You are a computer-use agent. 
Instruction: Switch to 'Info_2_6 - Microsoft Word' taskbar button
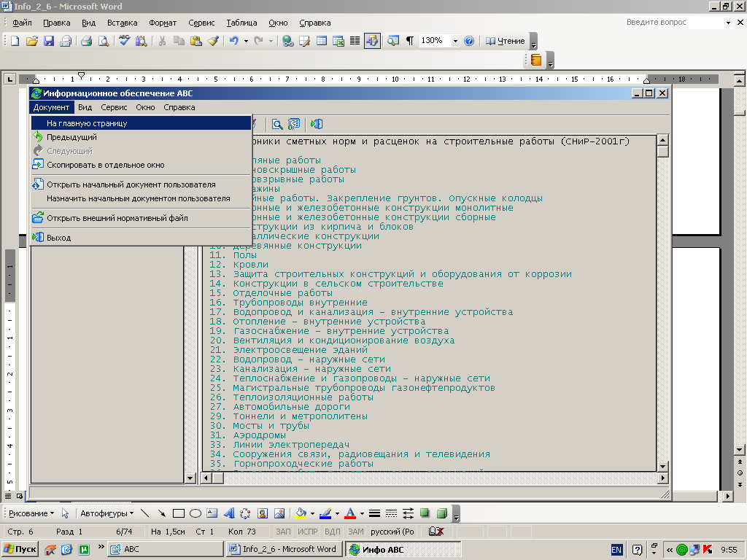285,549
